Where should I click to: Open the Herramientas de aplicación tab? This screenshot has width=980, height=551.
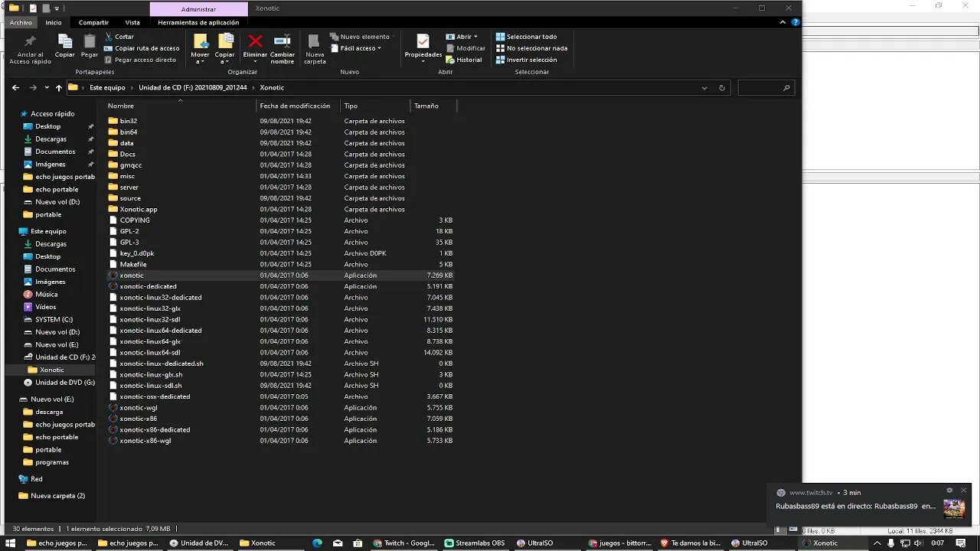click(x=198, y=22)
